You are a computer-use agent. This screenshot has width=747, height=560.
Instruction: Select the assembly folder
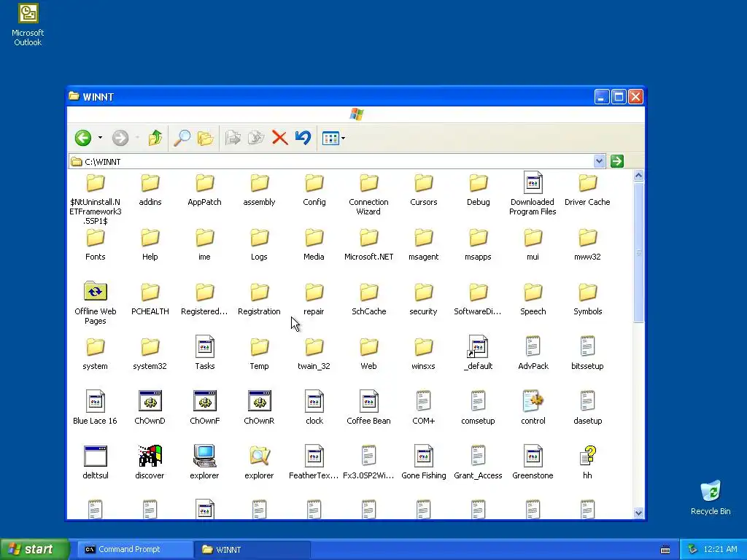pyautogui.click(x=259, y=190)
